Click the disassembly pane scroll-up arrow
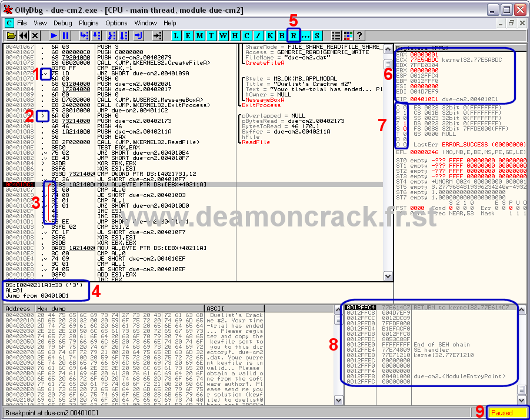Image resolution: width=530 pixels, height=420 pixels. coord(388,49)
